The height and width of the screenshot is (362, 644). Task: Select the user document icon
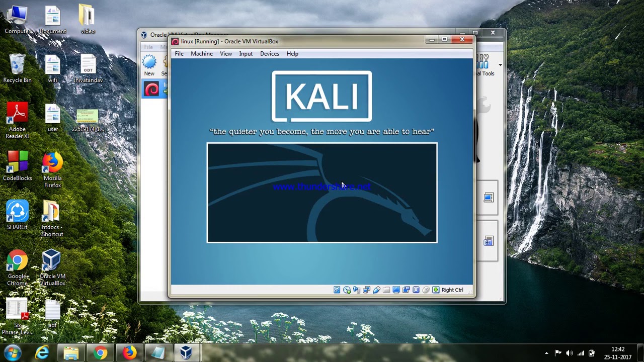tap(53, 118)
